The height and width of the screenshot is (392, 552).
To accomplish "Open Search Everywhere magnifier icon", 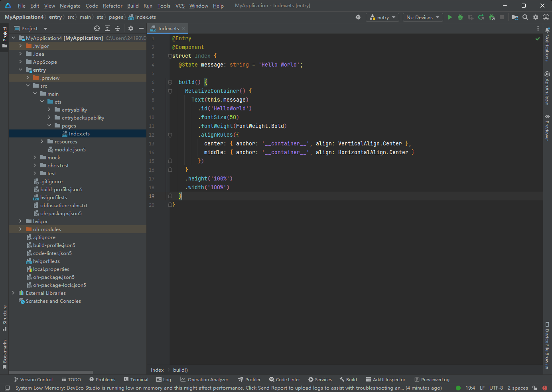I will 525,17.
